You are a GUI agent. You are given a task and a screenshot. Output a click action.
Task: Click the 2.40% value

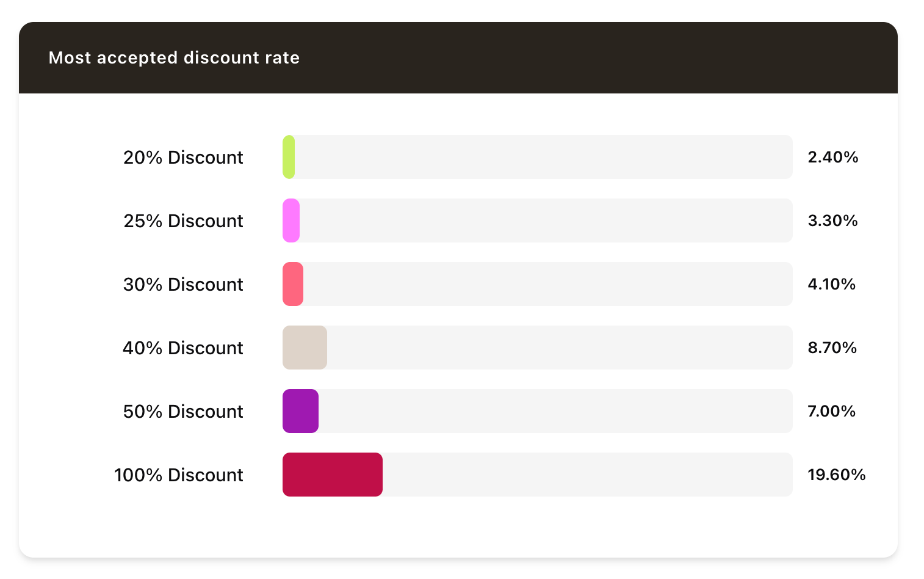(833, 158)
